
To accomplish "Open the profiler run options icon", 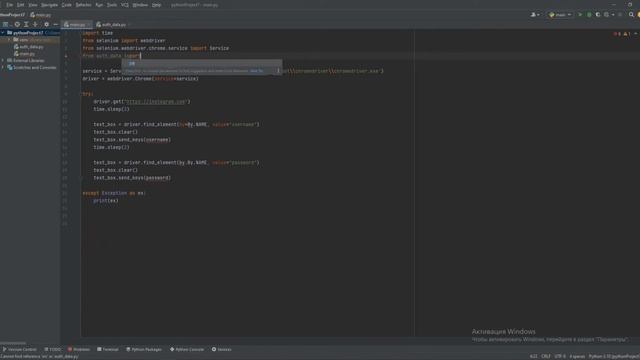I will coord(608,15).
